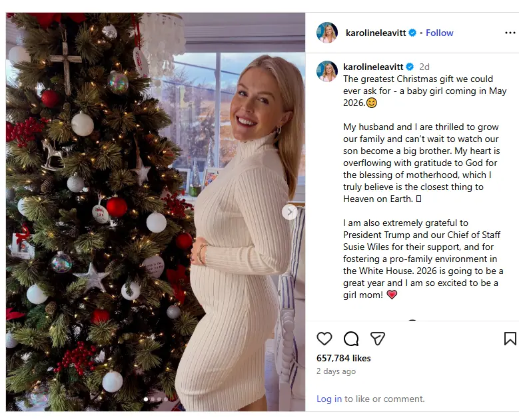Select the third carousel dot indicator
The width and height of the screenshot is (519, 420).
pyautogui.click(x=159, y=400)
